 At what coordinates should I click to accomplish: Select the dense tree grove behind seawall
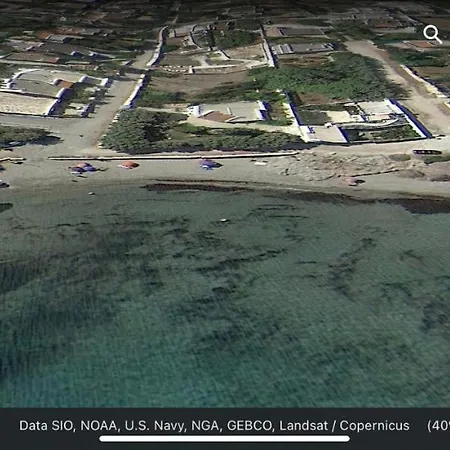(x=197, y=133)
